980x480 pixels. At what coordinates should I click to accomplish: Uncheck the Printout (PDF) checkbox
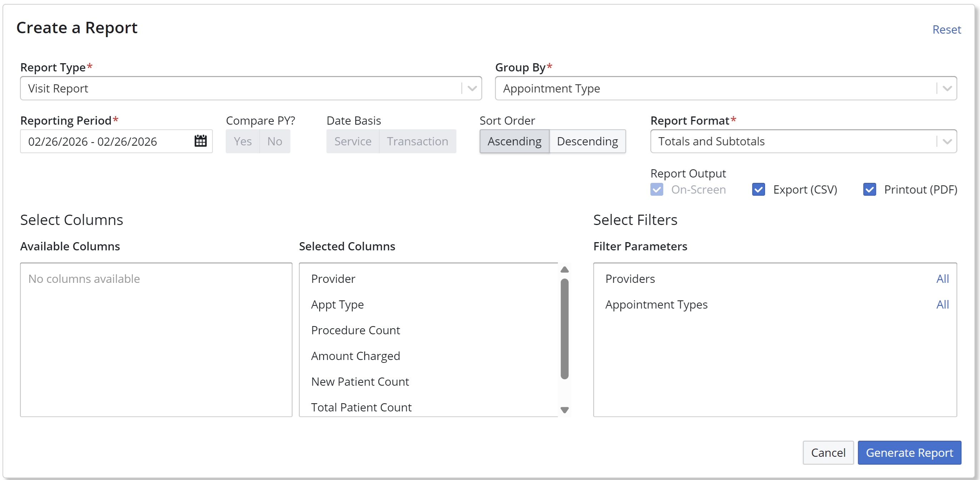tap(870, 189)
